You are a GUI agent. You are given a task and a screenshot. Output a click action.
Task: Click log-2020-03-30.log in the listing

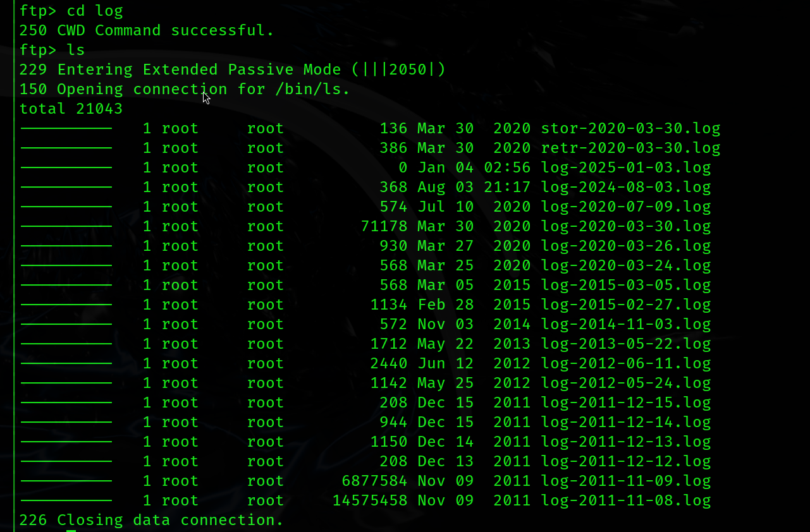tap(626, 226)
